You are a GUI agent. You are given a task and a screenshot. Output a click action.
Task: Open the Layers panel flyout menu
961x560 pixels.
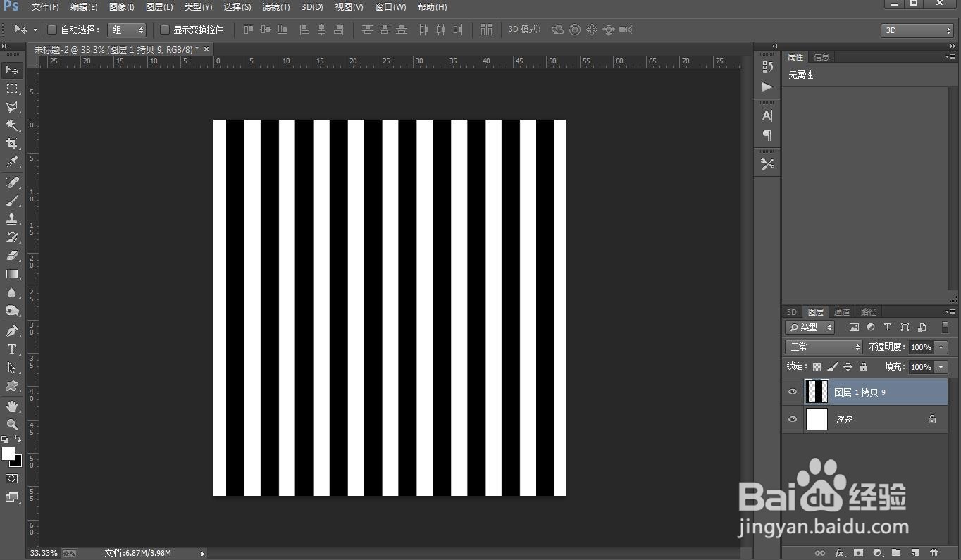pos(950,312)
